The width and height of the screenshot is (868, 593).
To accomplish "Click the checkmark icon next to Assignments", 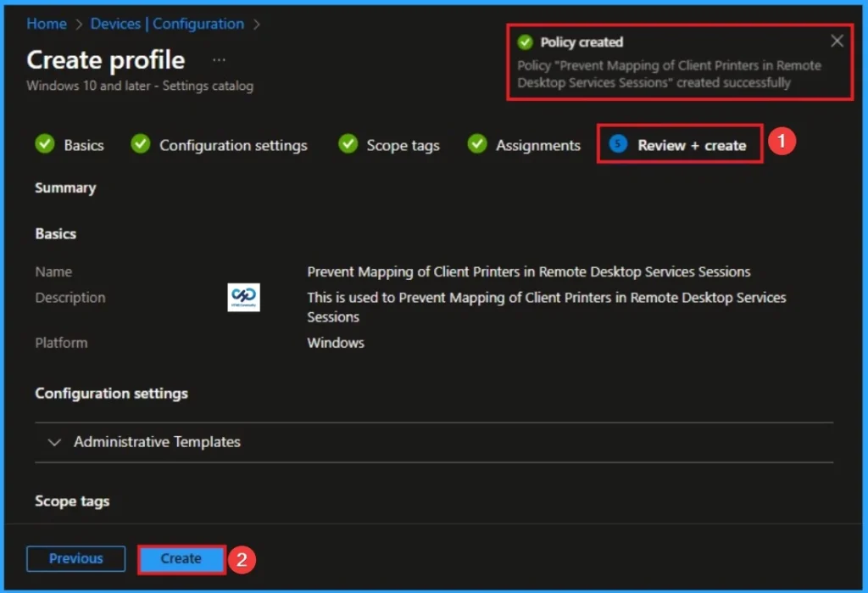I will click(x=476, y=144).
